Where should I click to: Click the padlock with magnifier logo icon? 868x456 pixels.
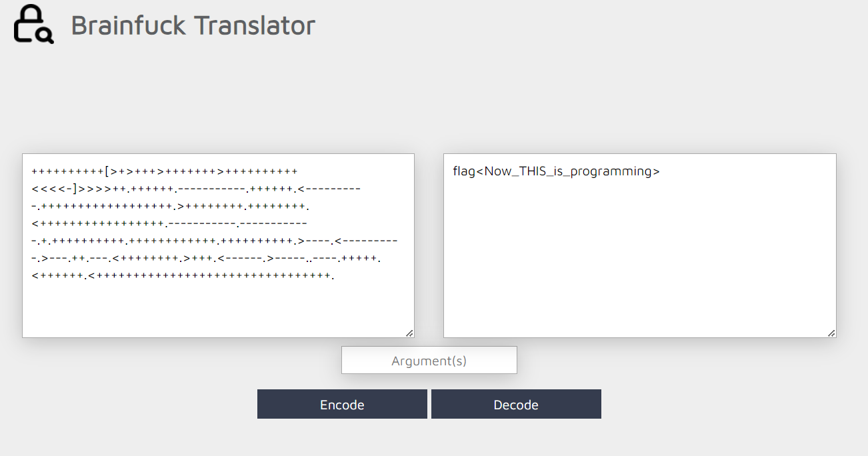tap(33, 25)
